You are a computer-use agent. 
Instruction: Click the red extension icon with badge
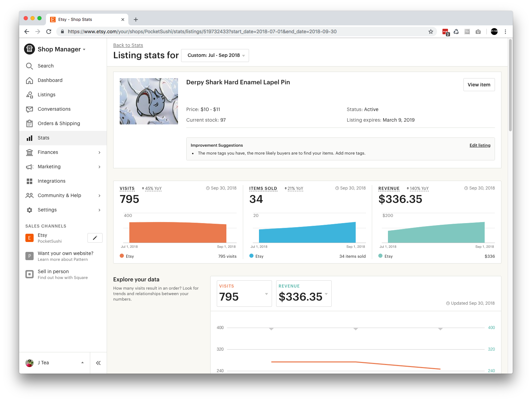[x=446, y=32]
